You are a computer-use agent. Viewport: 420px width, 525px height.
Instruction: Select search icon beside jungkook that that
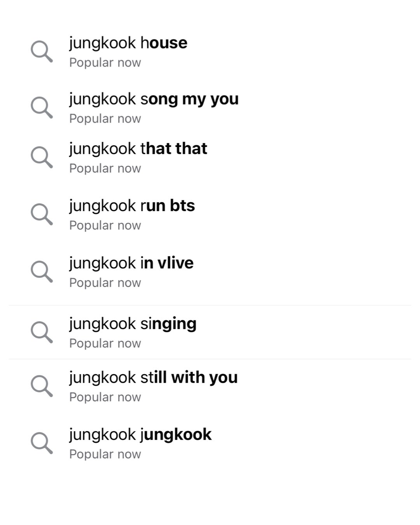pos(42,157)
